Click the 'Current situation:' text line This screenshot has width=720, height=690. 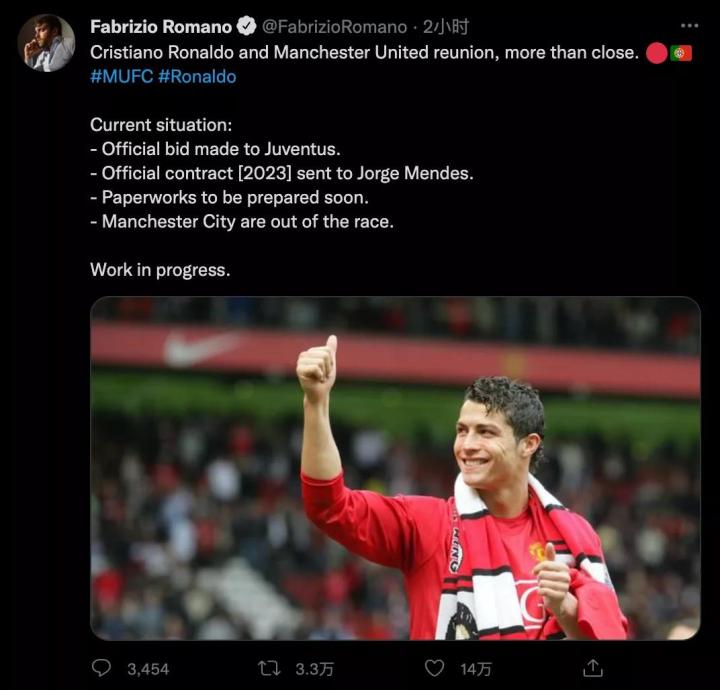point(161,125)
